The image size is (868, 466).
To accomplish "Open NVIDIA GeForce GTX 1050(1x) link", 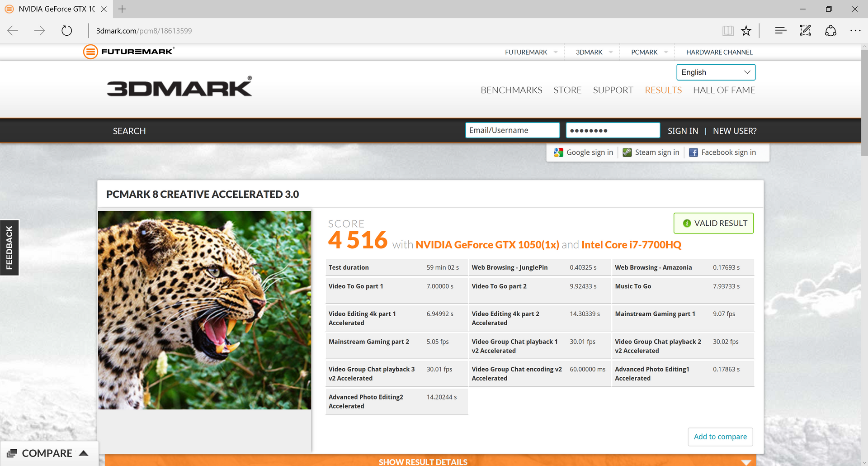I will (487, 245).
